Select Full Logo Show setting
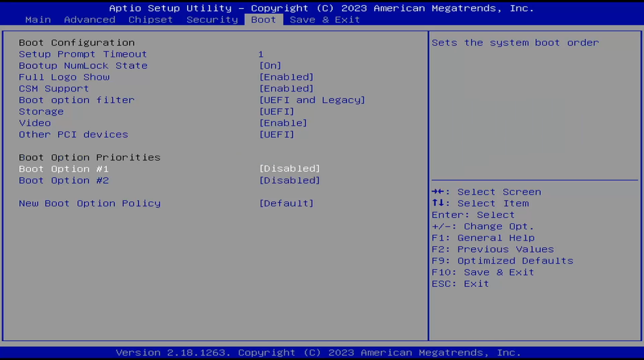The width and height of the screenshot is (644, 360). coord(64,77)
